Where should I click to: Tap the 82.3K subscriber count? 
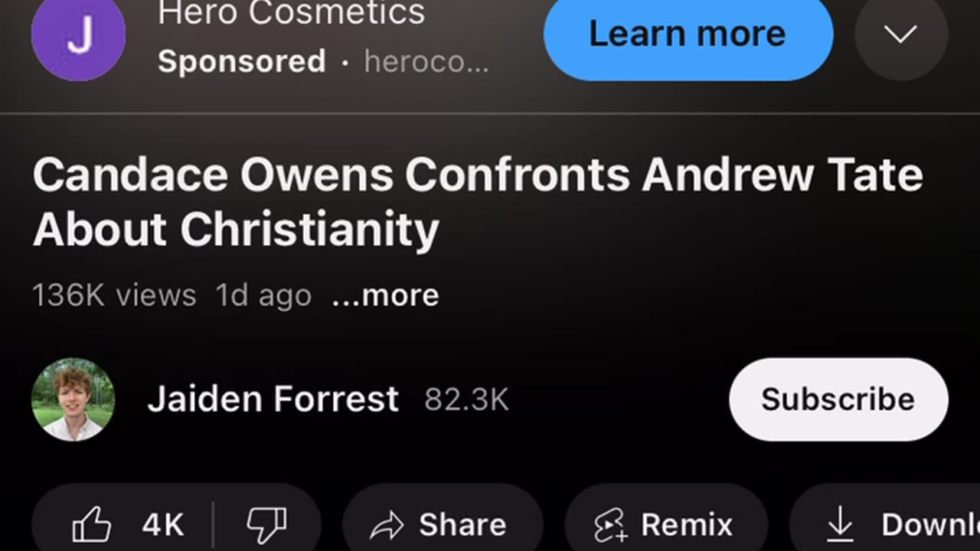(466, 400)
